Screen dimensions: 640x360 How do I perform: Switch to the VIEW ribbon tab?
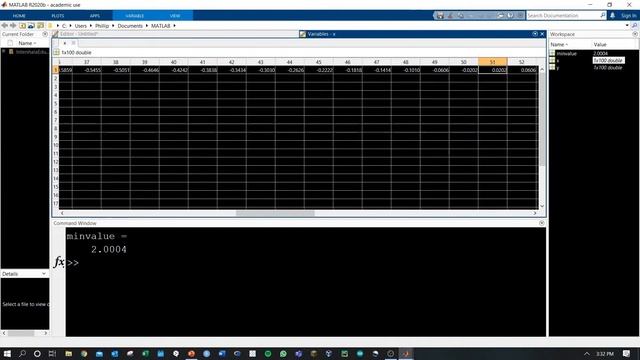[x=175, y=16]
